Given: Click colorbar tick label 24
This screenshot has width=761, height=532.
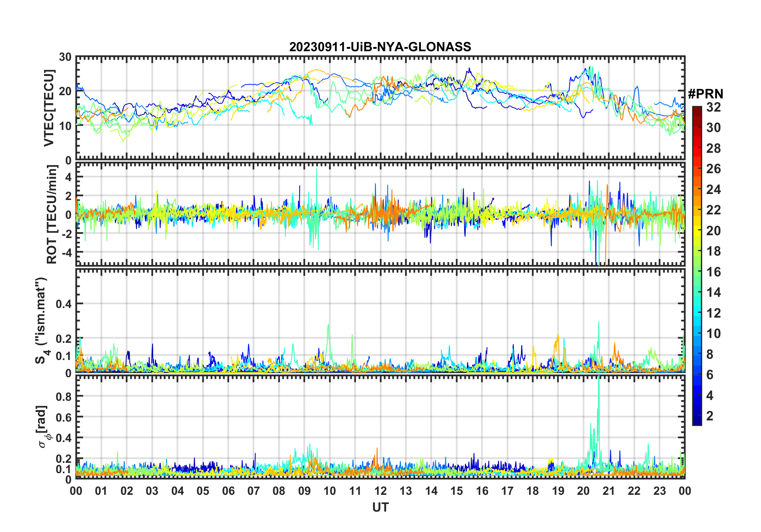Looking at the screenshot, I should click(713, 189).
